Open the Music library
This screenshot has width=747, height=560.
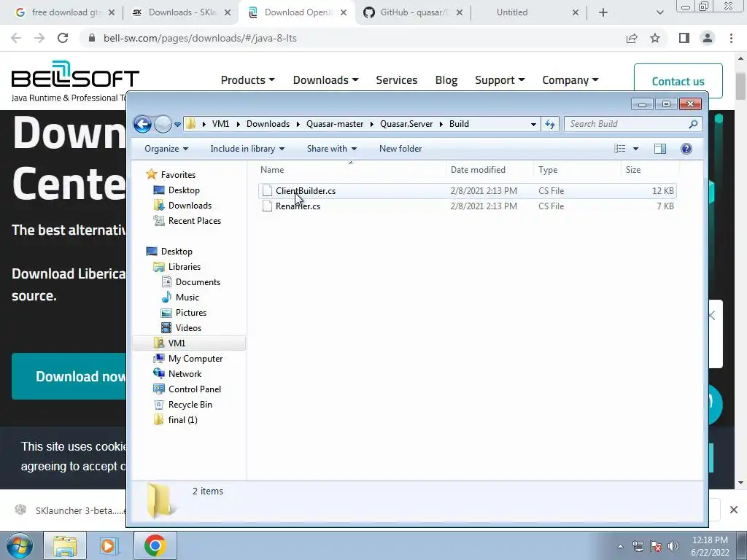(187, 297)
